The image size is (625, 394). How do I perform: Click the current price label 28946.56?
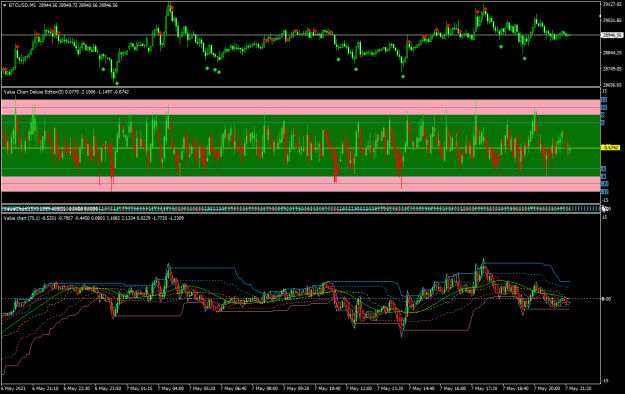612,35
